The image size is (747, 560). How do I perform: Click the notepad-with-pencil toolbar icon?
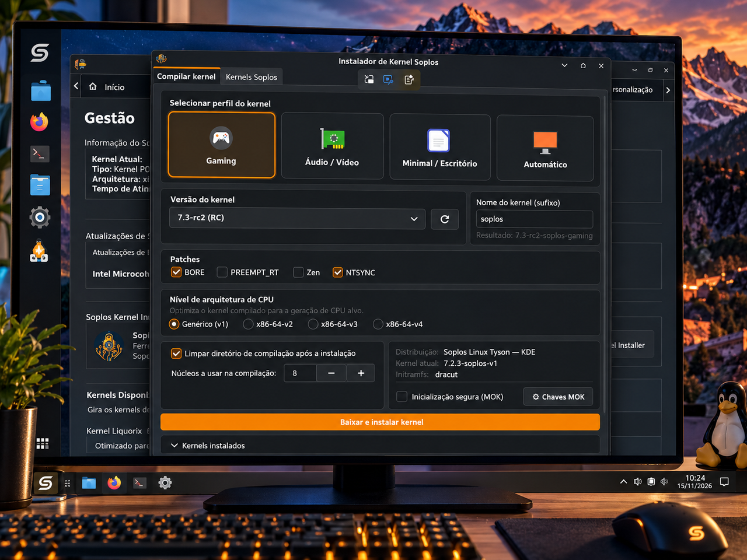(x=409, y=79)
